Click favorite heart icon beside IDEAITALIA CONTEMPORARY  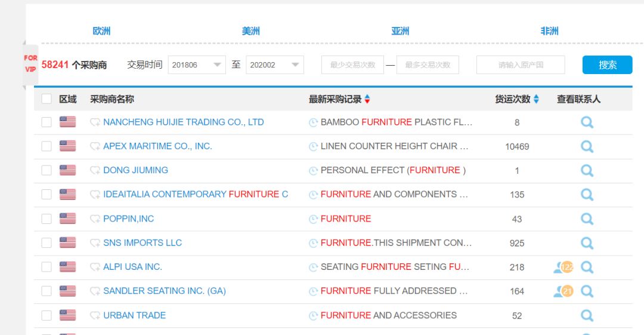coord(95,194)
